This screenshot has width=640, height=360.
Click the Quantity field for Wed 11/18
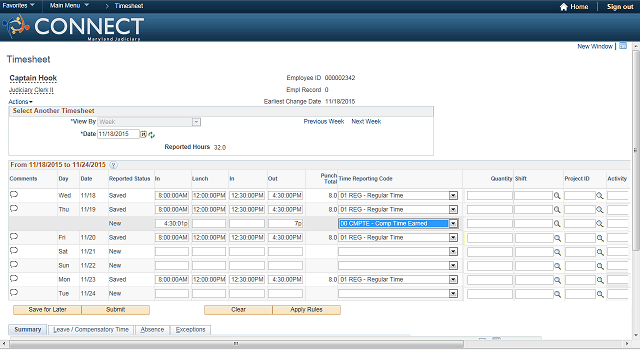(489, 196)
